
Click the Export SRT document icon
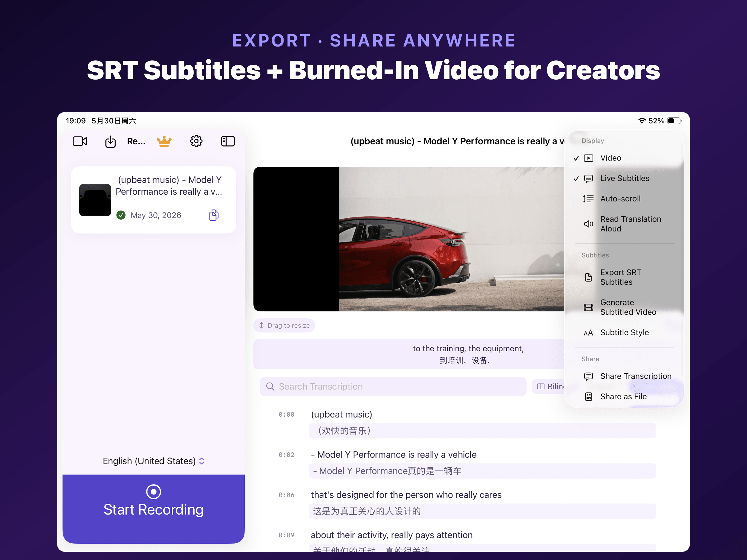[x=589, y=277]
